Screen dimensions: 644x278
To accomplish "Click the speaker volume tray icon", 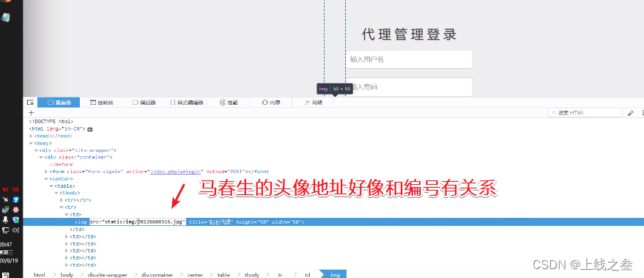I will point(16,230).
